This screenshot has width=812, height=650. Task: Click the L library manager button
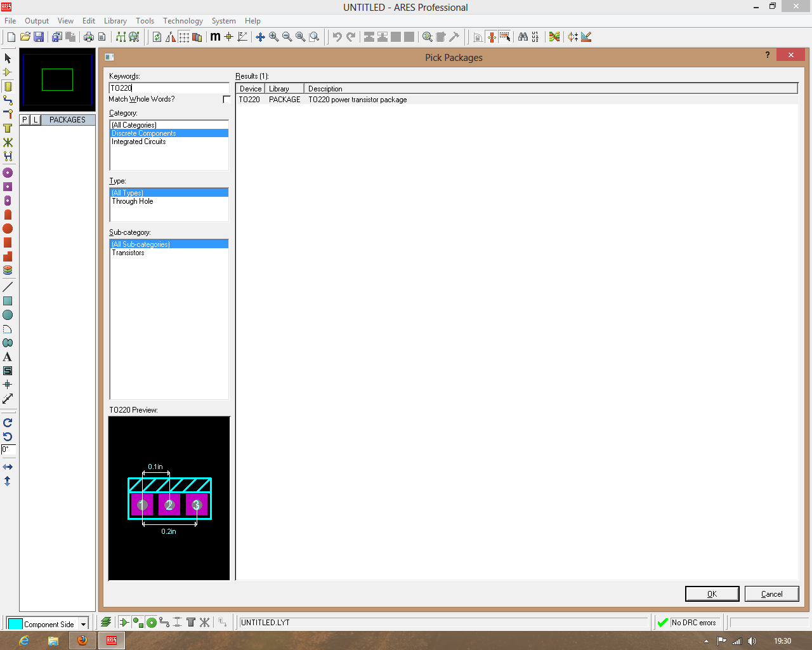click(36, 119)
